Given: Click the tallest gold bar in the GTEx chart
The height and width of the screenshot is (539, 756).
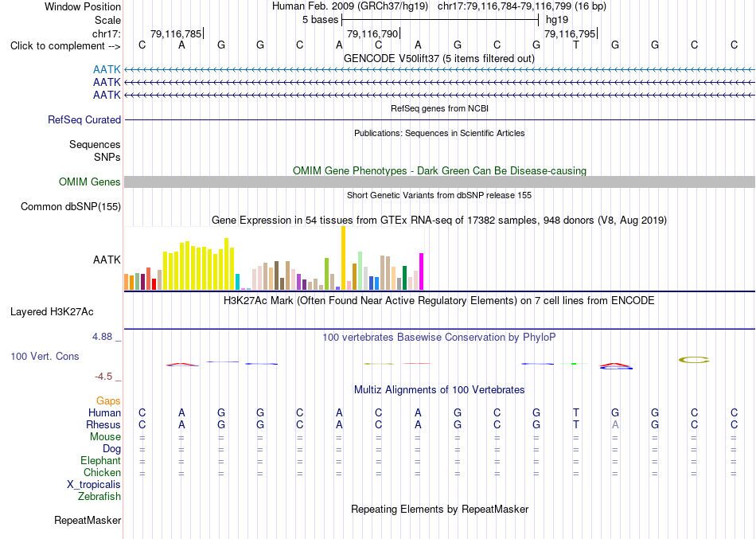Looking at the screenshot, I should pyautogui.click(x=343, y=258).
